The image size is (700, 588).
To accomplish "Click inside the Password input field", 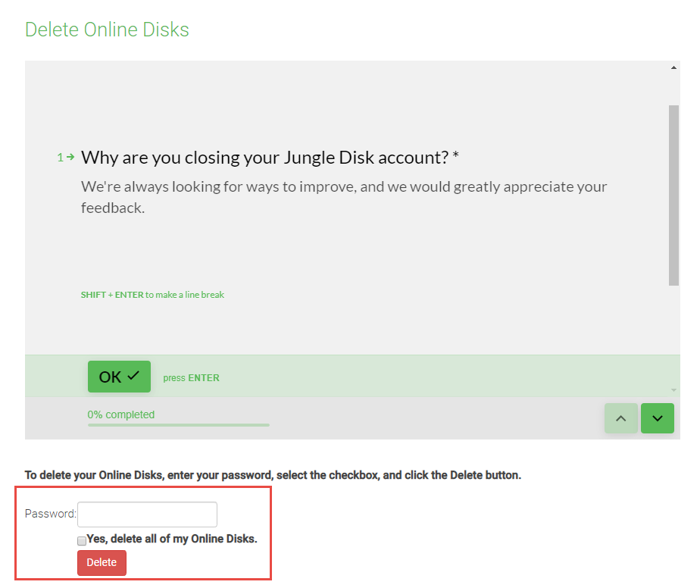I will [x=147, y=514].
